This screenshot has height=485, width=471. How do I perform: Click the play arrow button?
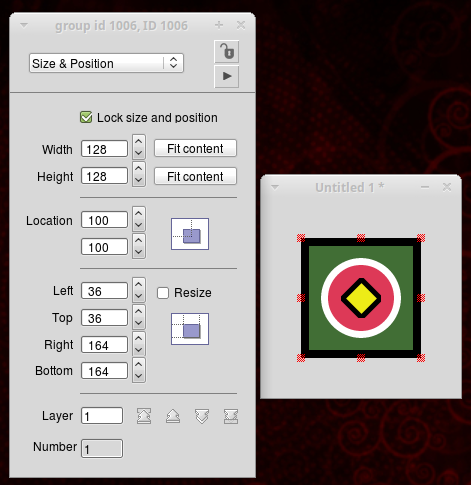226,76
